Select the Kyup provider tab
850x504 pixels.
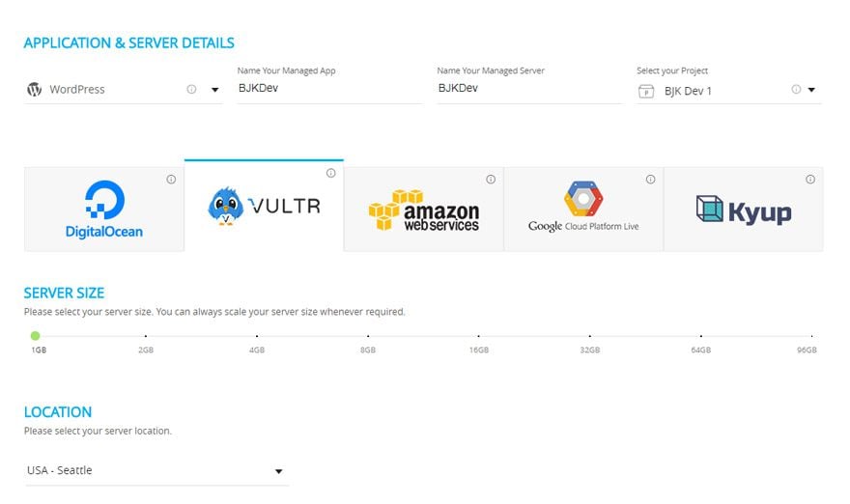[x=743, y=210]
